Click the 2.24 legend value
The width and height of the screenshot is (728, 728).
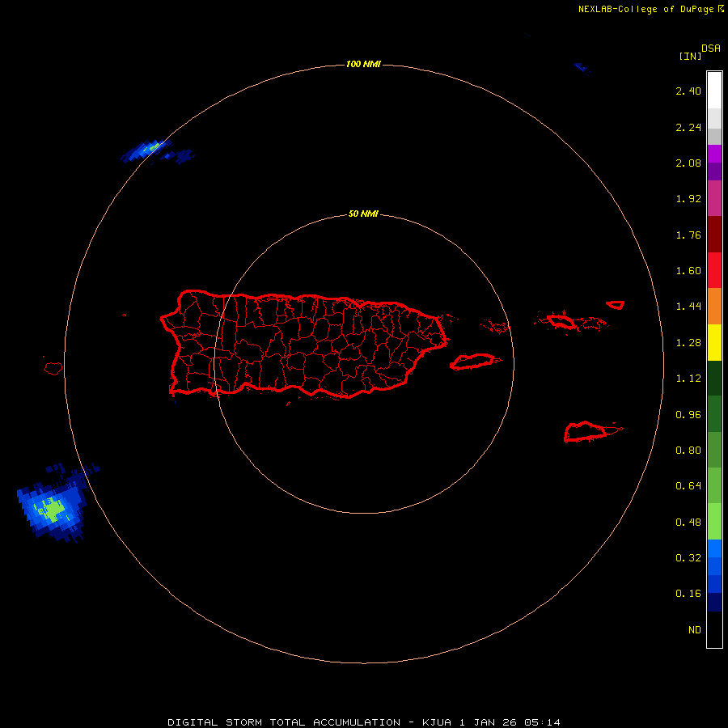pos(688,128)
